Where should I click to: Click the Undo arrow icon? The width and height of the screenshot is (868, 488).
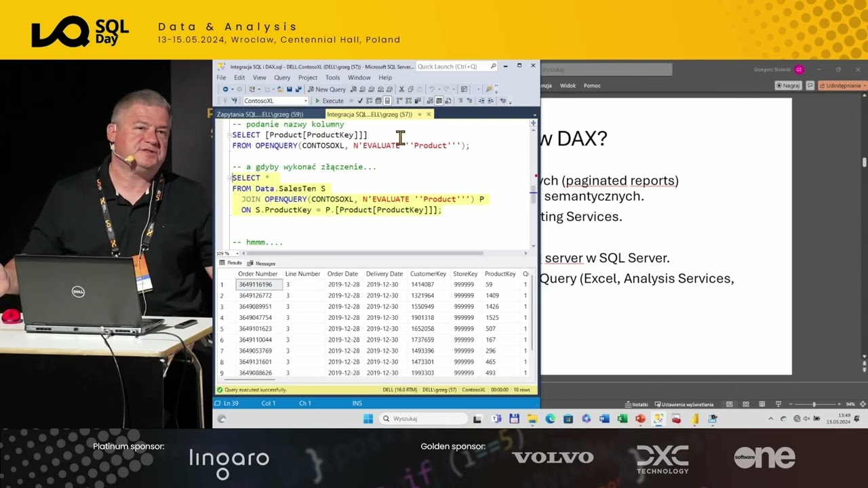431,89
